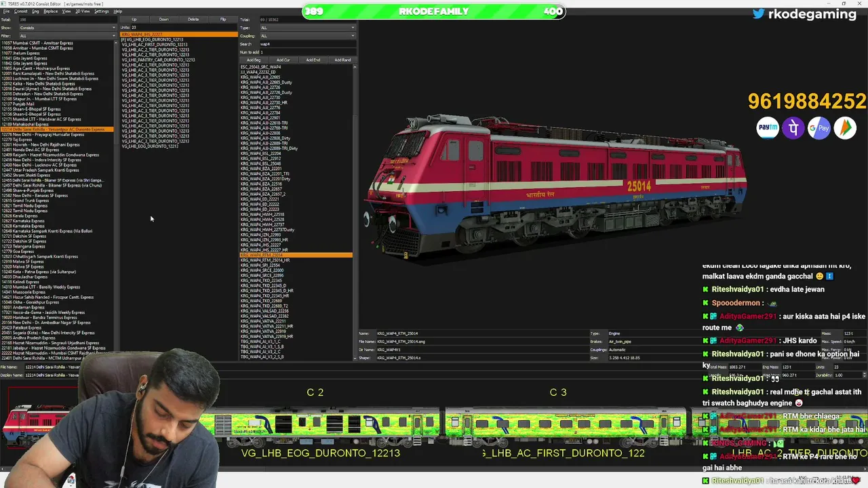Click the WAP4 25014 locomotive 3D preview
Screen dimensions: 868x488
coord(556,186)
